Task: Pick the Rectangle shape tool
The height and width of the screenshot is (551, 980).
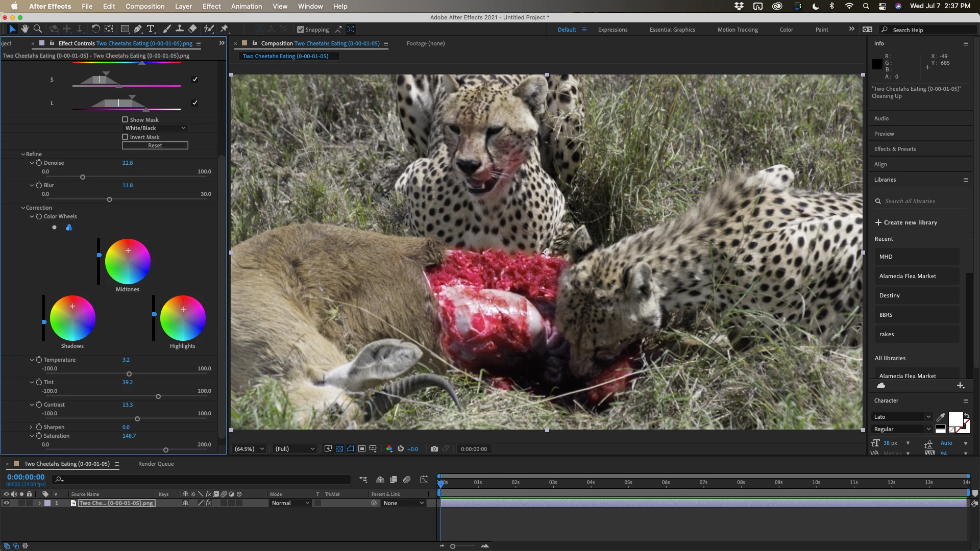Action: click(x=125, y=29)
